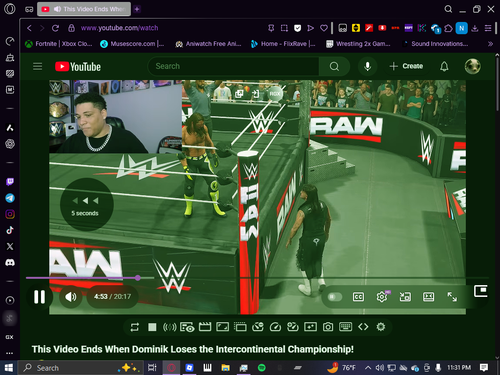Open Telegram in sidebar
Viewport: 500px width, 375px height.
(x=10, y=198)
